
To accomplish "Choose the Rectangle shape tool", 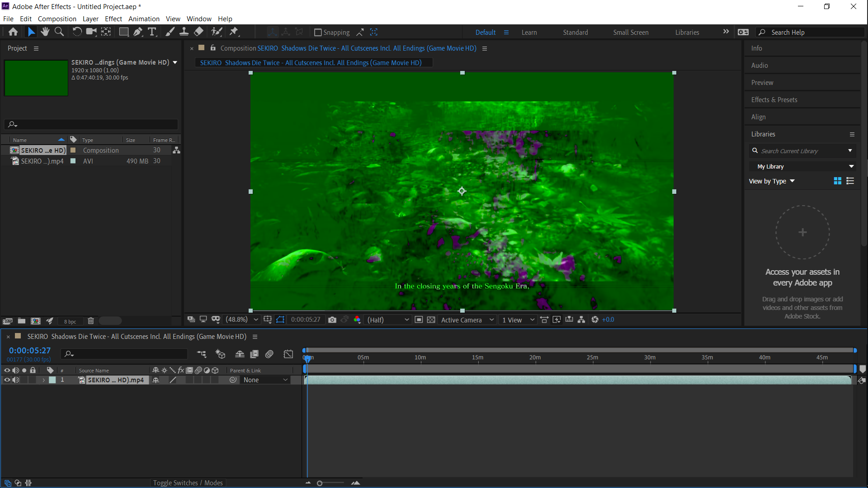I will [x=123, y=32].
